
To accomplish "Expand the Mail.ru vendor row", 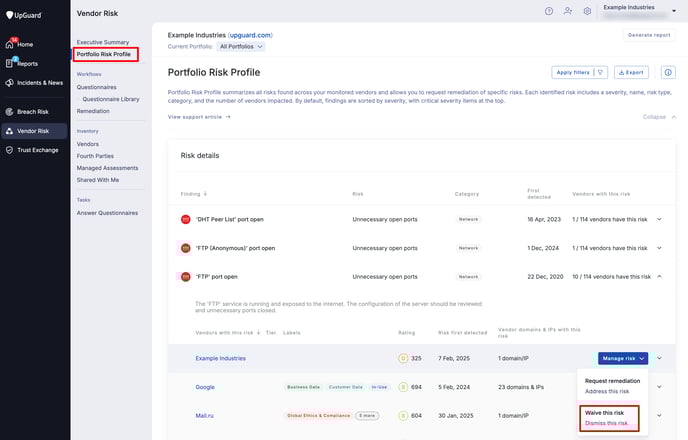I will 659,415.
